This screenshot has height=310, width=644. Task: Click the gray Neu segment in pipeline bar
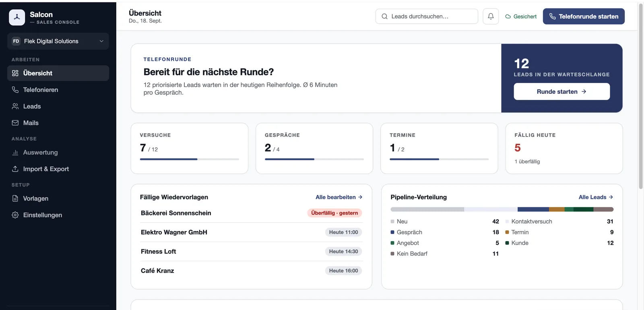pos(427,209)
